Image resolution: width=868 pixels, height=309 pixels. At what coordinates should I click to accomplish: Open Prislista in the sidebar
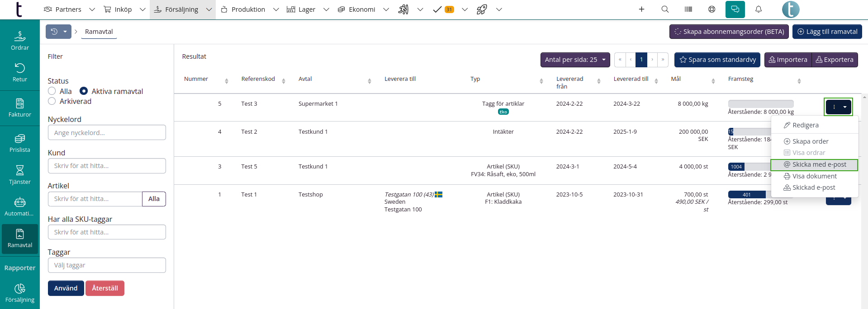click(x=20, y=143)
